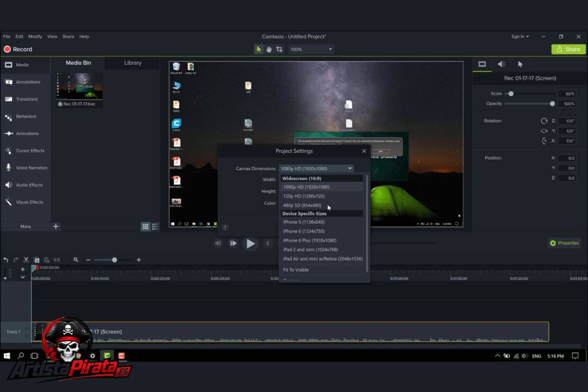Switch media bin to thumbnail grid view

click(x=145, y=226)
